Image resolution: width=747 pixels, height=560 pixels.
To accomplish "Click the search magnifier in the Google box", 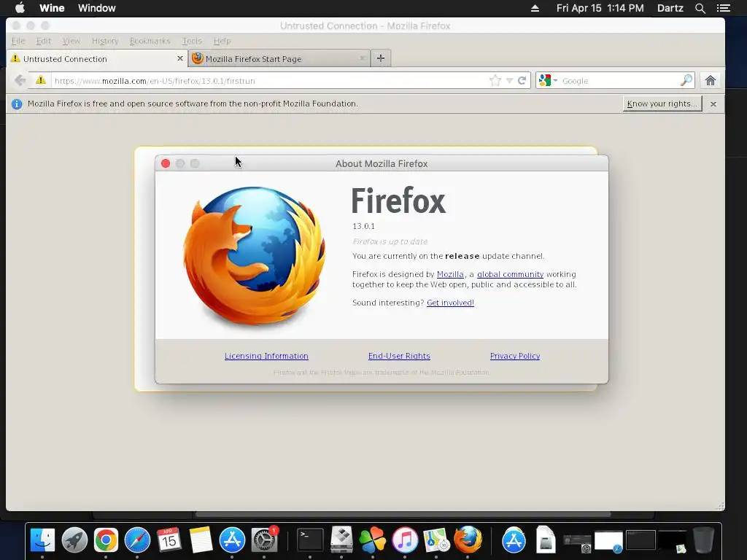I will pyautogui.click(x=686, y=80).
